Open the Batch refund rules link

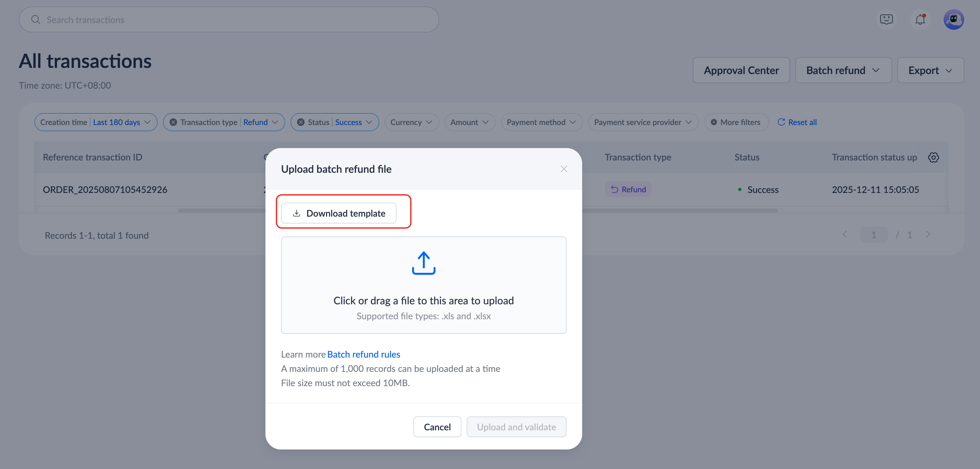coord(363,354)
